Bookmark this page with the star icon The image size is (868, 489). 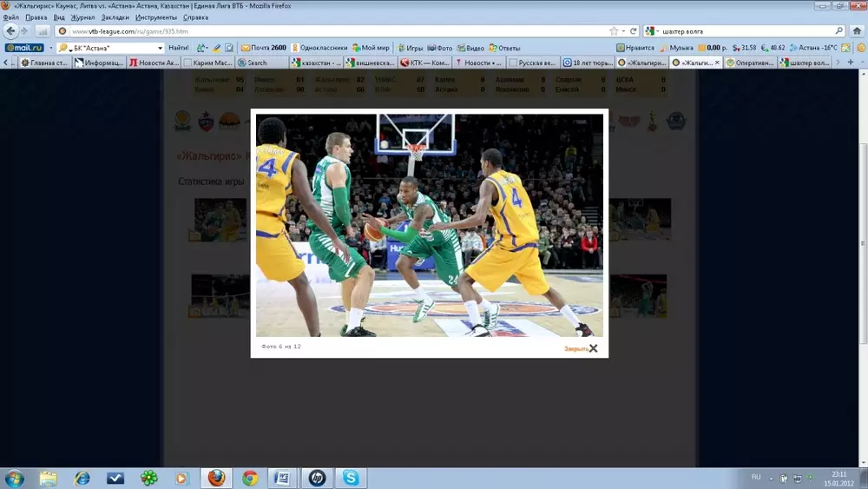pyautogui.click(x=613, y=30)
